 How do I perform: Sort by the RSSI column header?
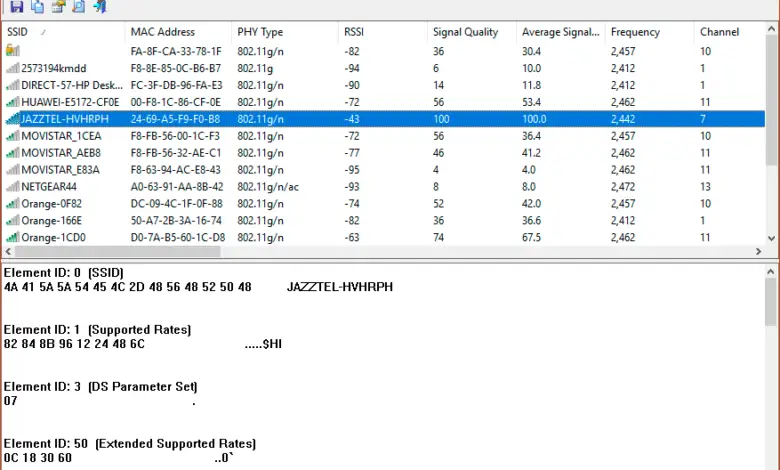(x=380, y=32)
